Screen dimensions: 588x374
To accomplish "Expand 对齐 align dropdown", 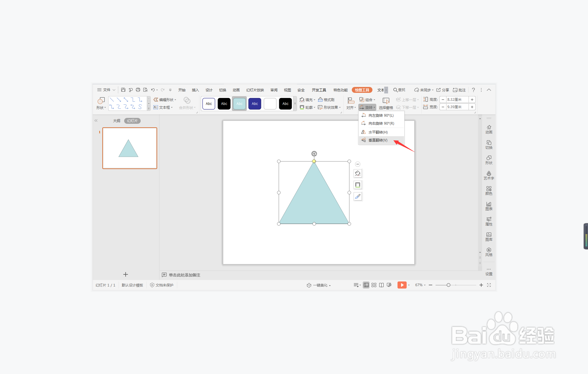I will (x=351, y=103).
